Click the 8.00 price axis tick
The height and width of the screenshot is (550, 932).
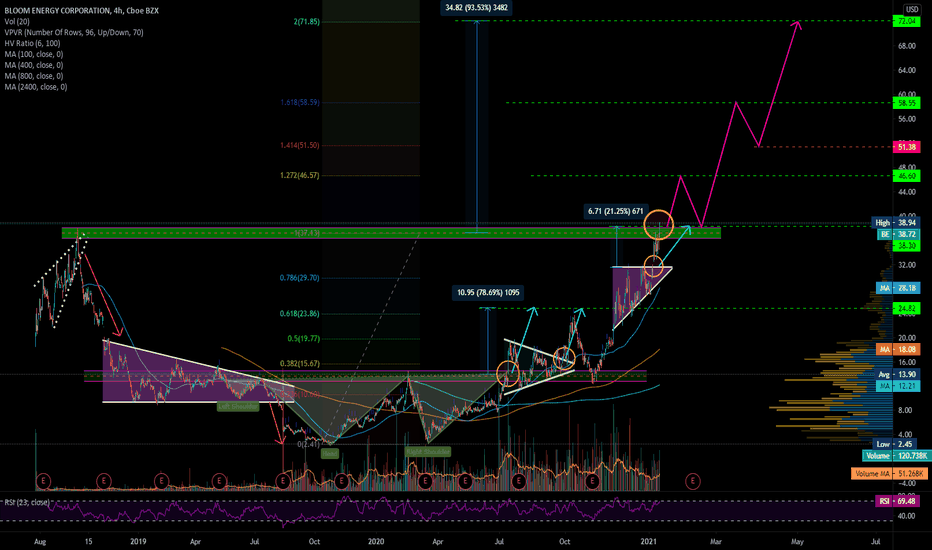click(x=905, y=410)
